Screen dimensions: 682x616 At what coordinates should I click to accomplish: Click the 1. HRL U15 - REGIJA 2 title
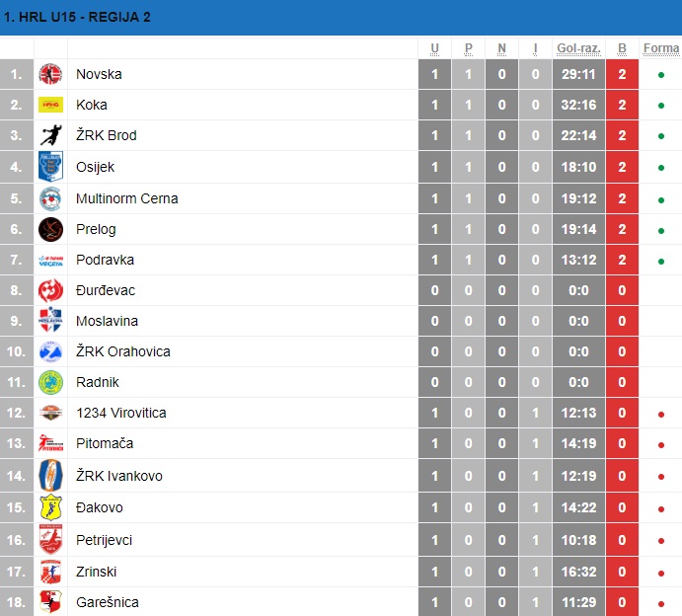coord(77,17)
